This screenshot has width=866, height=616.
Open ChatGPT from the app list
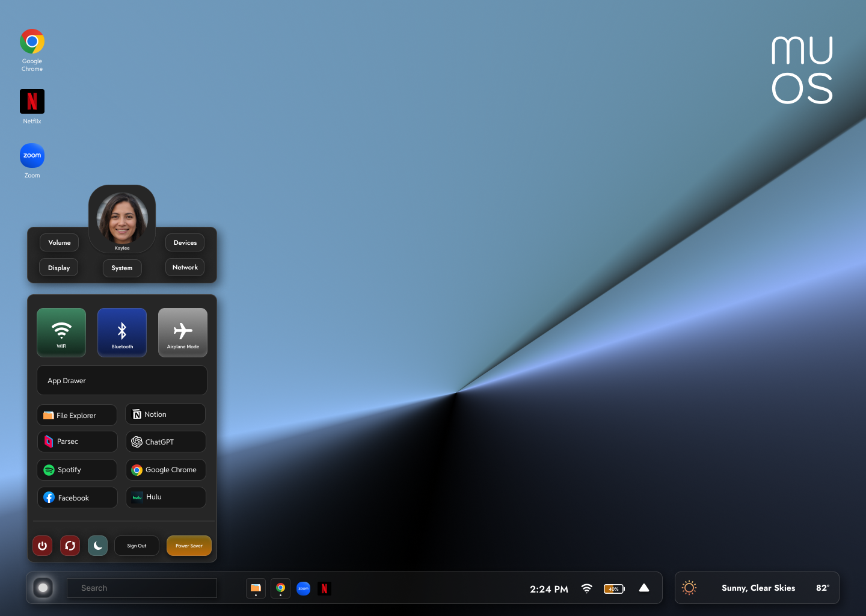point(165,441)
